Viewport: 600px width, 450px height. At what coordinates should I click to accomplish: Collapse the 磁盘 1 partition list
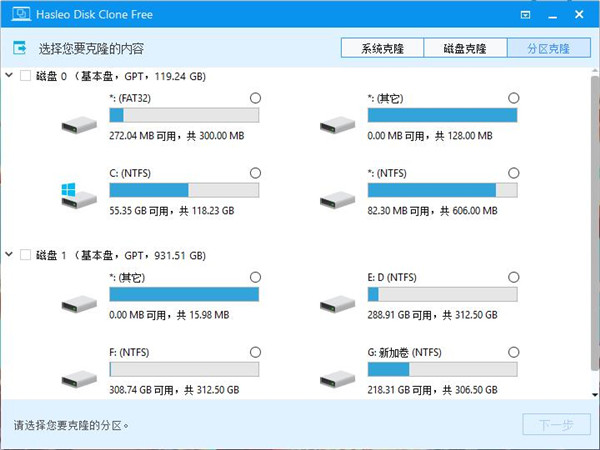coord(10,255)
